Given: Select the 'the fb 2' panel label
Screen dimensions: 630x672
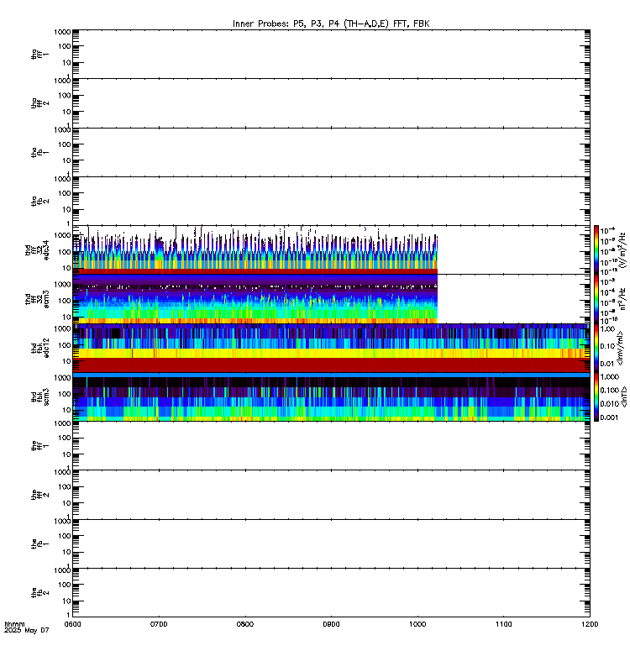Looking at the screenshot, I should tap(39, 593).
